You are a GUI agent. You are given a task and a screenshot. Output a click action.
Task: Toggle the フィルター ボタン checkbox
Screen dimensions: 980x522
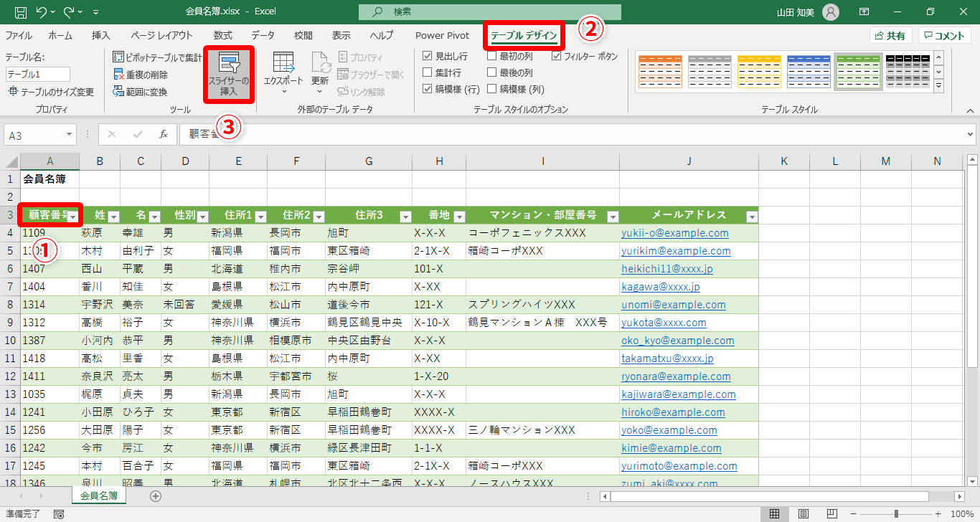tap(557, 56)
